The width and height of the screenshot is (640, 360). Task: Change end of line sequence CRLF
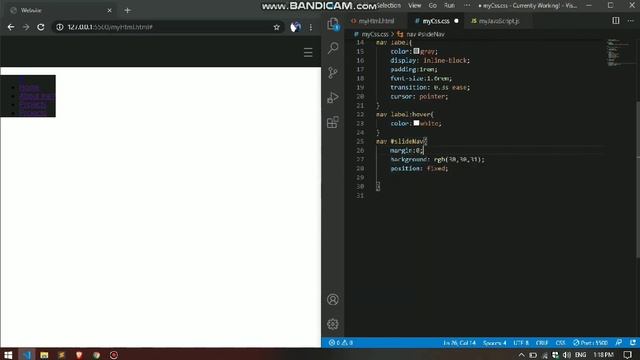tap(542, 343)
